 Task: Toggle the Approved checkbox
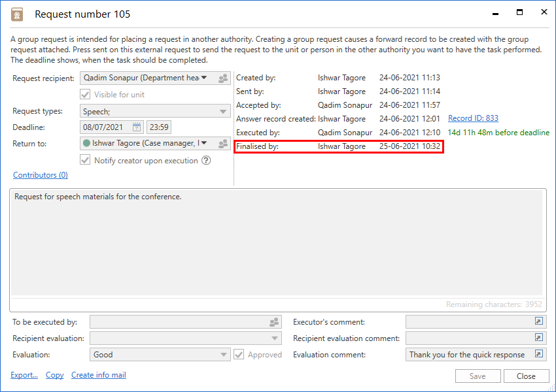point(239,355)
